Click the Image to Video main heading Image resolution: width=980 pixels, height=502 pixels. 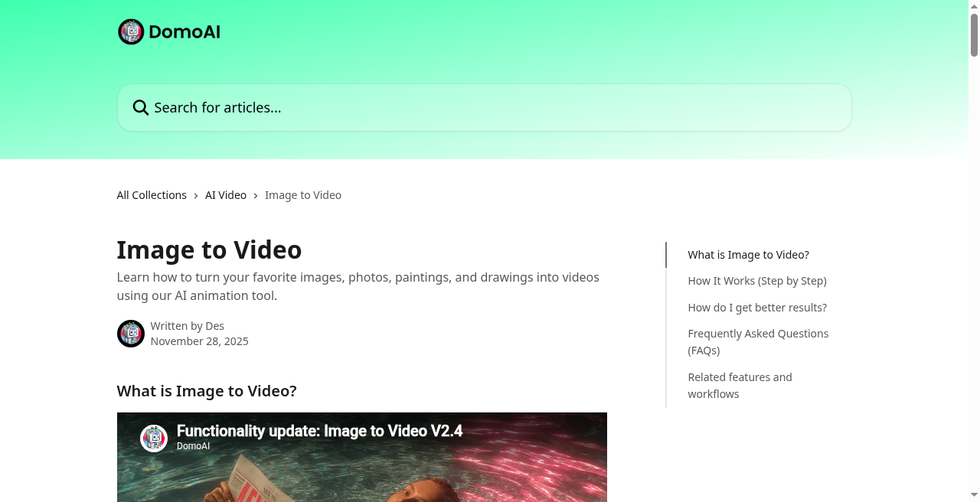pyautogui.click(x=209, y=250)
